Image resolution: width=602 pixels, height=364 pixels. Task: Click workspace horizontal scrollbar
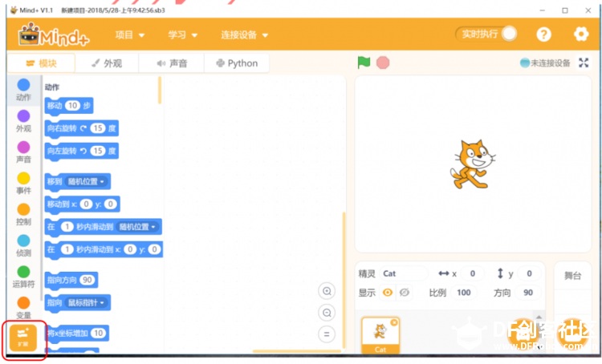[297, 351]
